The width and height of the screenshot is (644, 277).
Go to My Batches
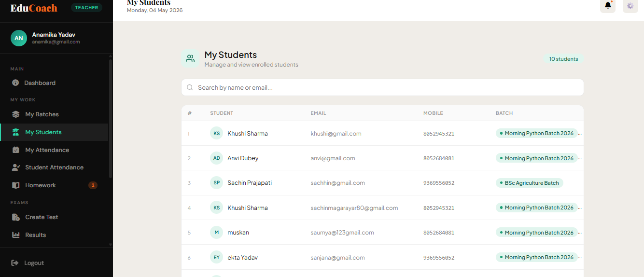coord(54,114)
